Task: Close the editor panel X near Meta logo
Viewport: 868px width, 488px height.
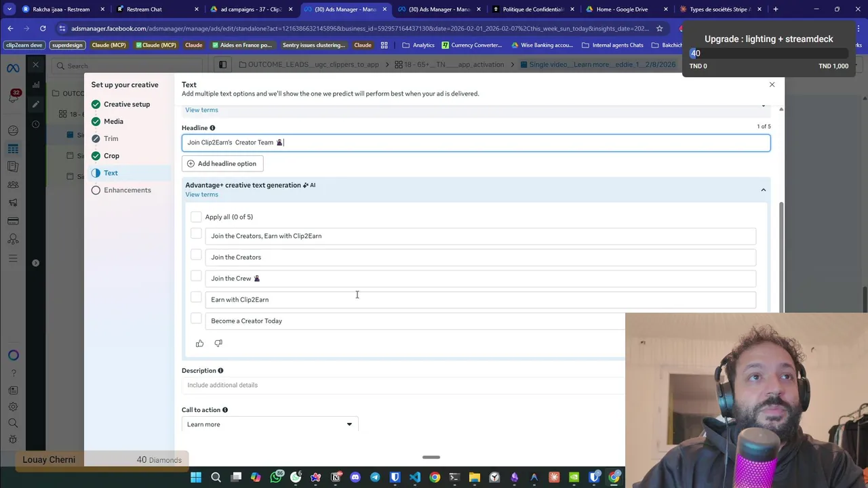Action: click(36, 65)
